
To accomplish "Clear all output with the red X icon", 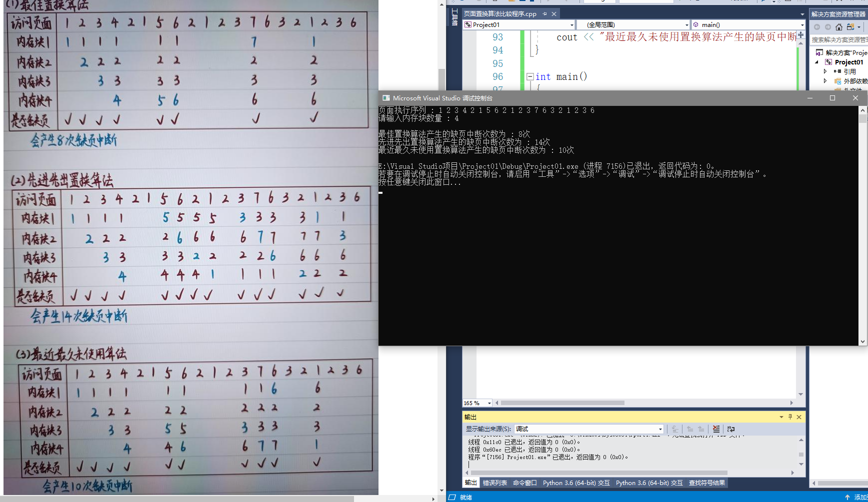I will [716, 429].
